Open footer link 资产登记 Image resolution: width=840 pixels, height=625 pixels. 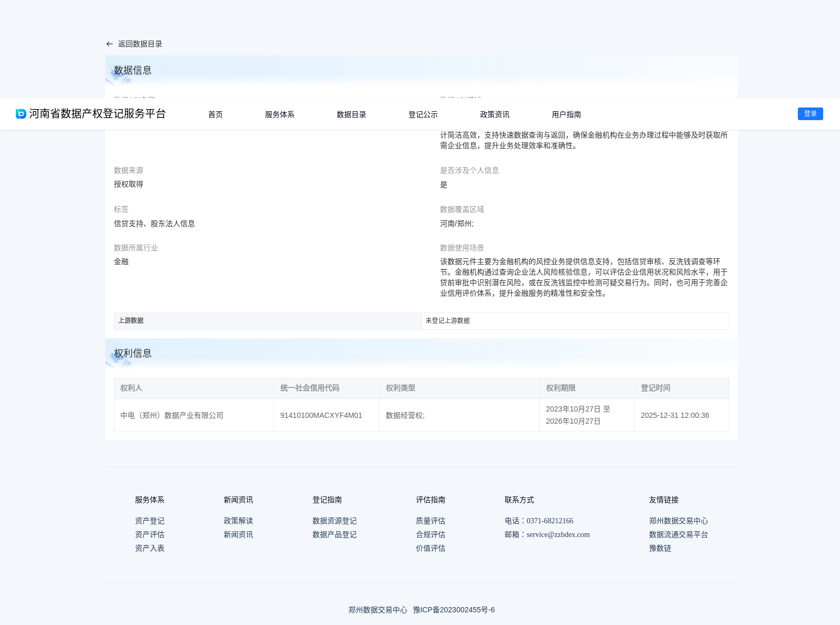(150, 521)
